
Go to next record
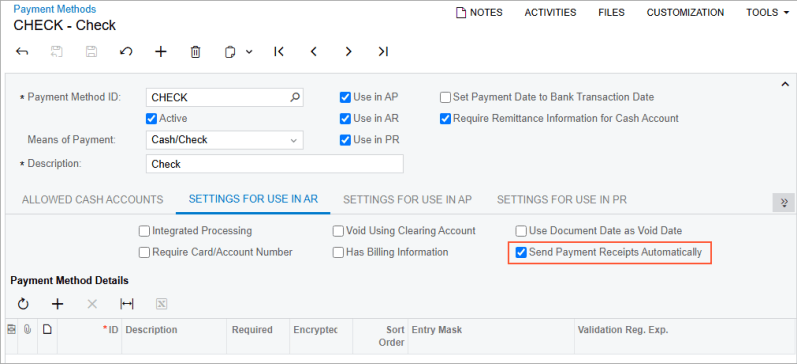click(x=348, y=51)
